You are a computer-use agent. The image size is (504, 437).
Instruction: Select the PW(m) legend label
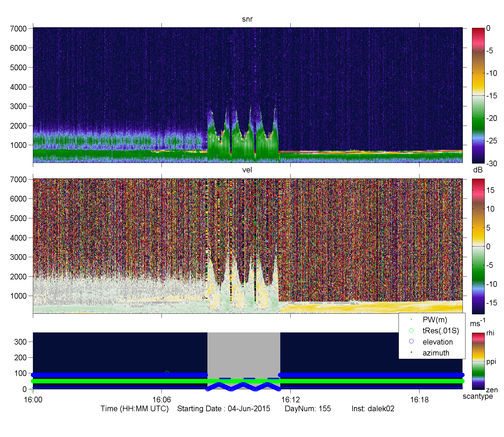pos(435,320)
